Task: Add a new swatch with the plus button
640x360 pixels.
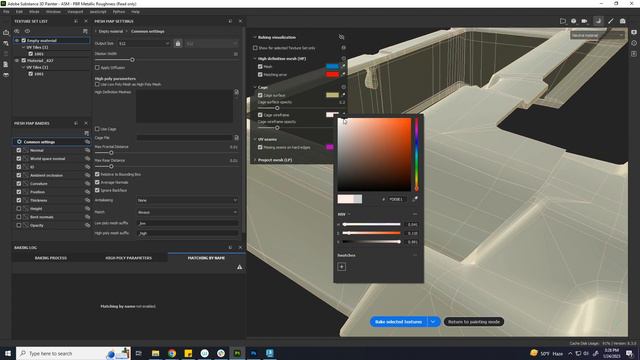Action: 342,267
